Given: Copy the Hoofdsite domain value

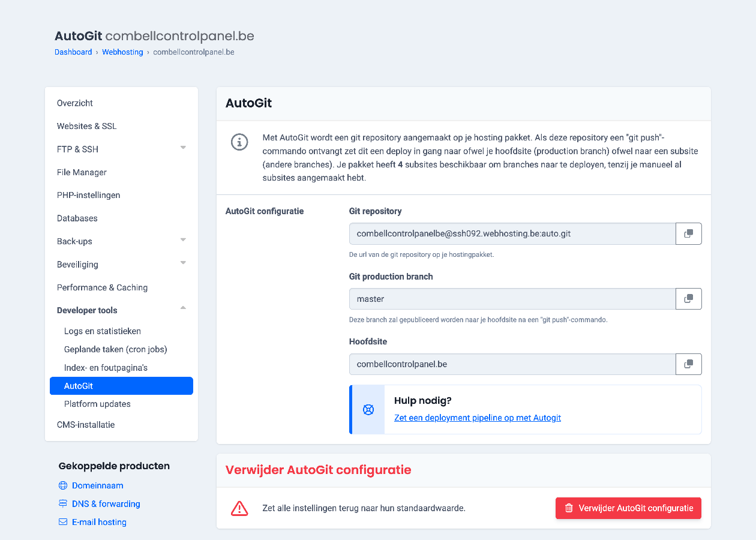Looking at the screenshot, I should (x=689, y=364).
